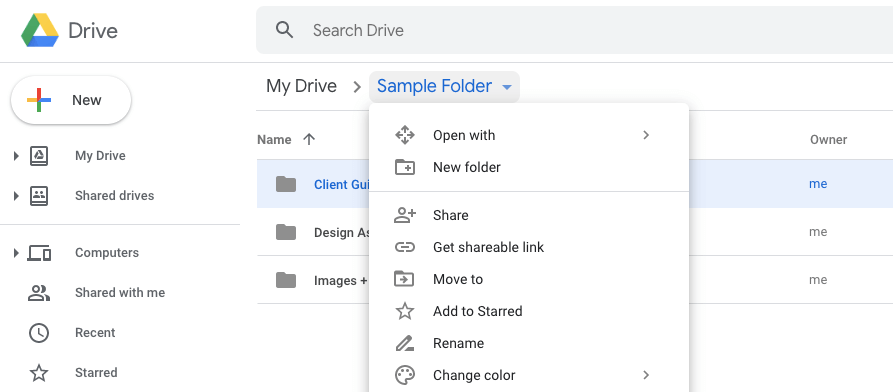The image size is (893, 392).
Task: Click the Open with move-arrows icon
Action: pos(405,135)
